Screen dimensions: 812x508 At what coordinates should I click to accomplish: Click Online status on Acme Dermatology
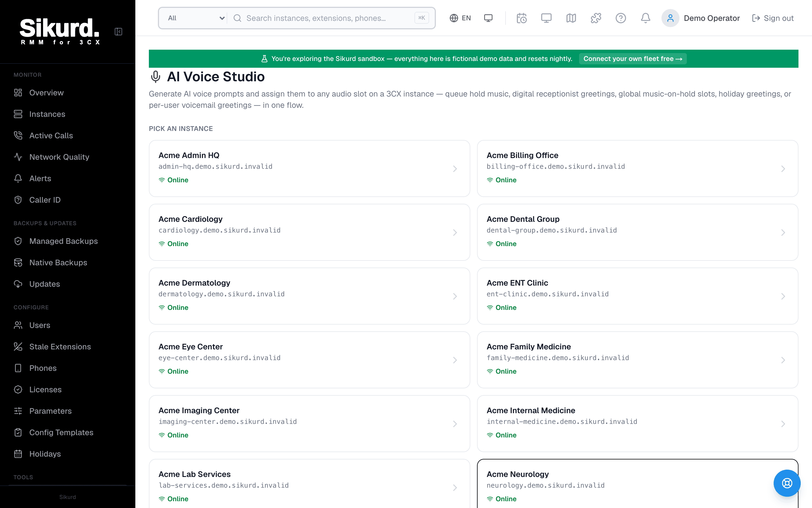pyautogui.click(x=173, y=307)
